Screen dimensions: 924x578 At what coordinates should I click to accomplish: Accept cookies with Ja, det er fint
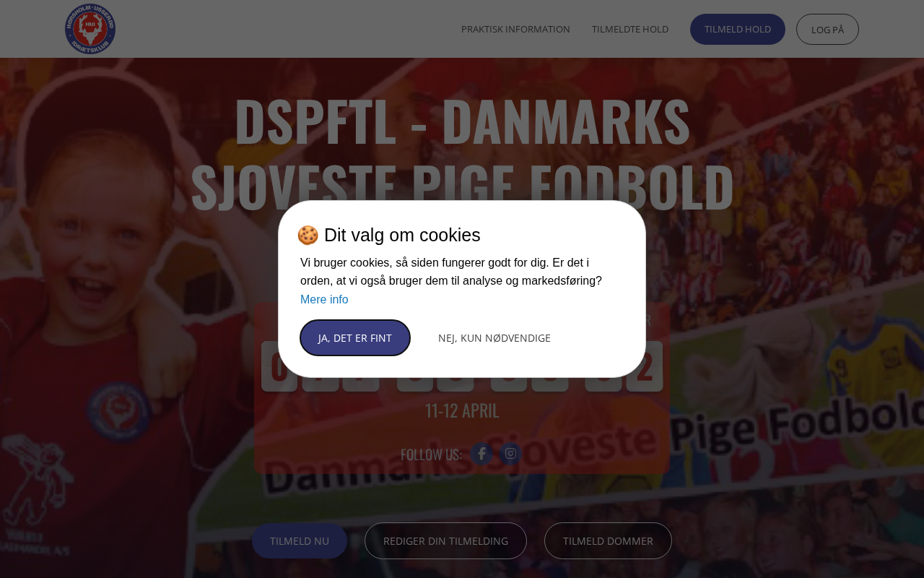355,337
